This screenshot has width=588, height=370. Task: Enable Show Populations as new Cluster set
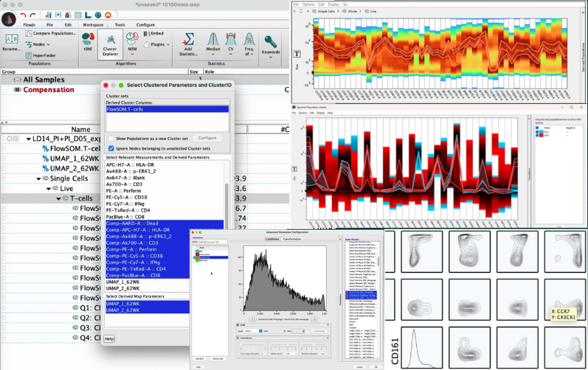pyautogui.click(x=111, y=138)
